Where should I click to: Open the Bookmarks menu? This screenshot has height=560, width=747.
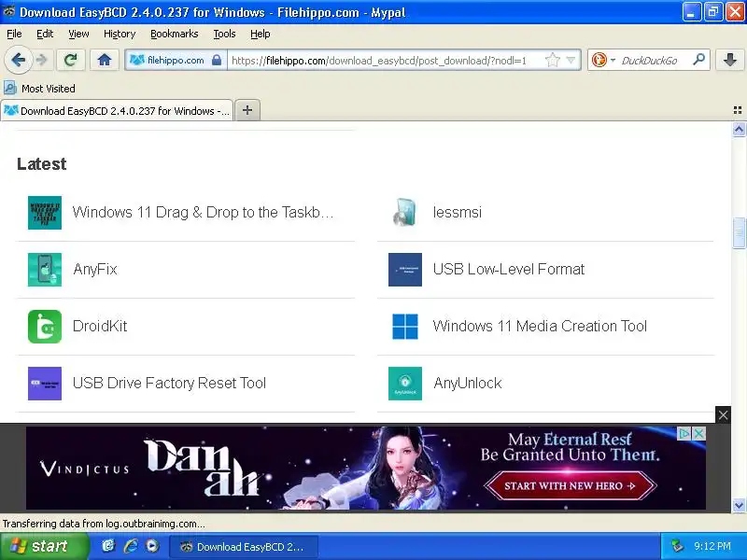(175, 34)
